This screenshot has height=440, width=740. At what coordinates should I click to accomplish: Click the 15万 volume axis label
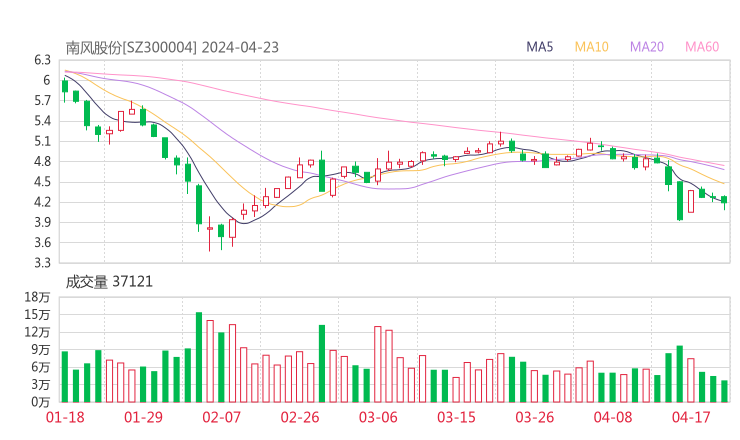(37, 314)
